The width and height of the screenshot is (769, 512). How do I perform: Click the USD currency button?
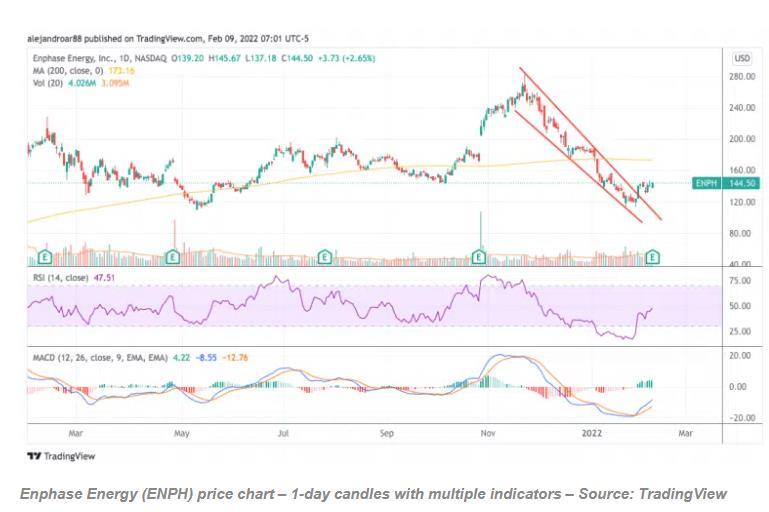(x=742, y=58)
